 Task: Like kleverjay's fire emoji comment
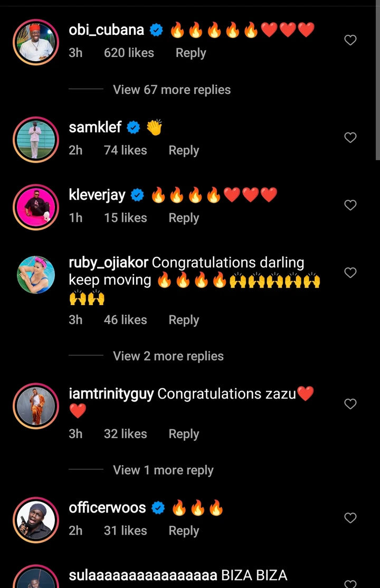tap(350, 205)
